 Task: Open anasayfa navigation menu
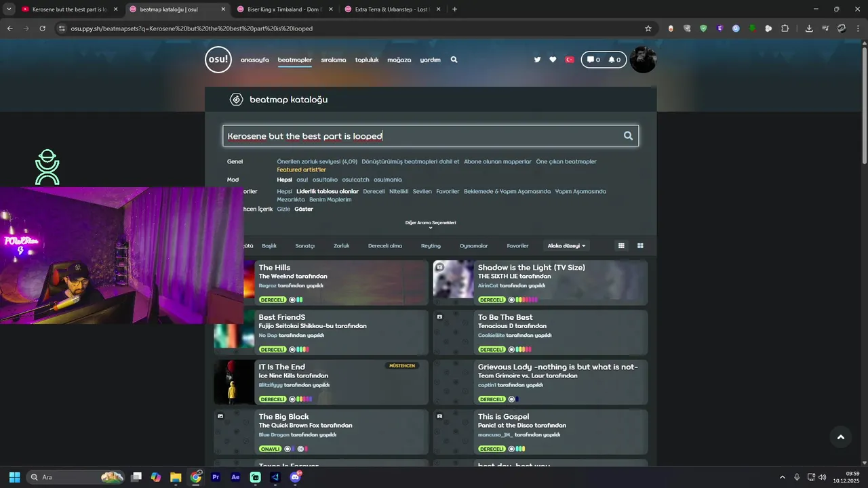point(254,60)
